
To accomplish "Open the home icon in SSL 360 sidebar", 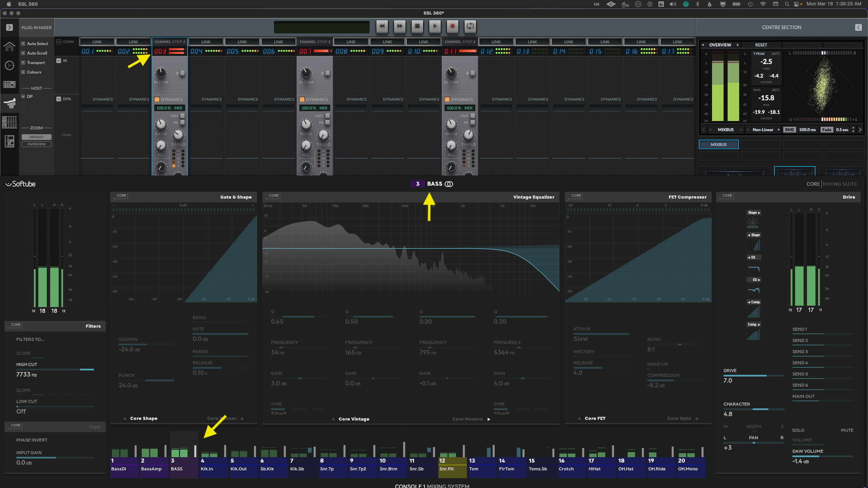I will (x=9, y=46).
